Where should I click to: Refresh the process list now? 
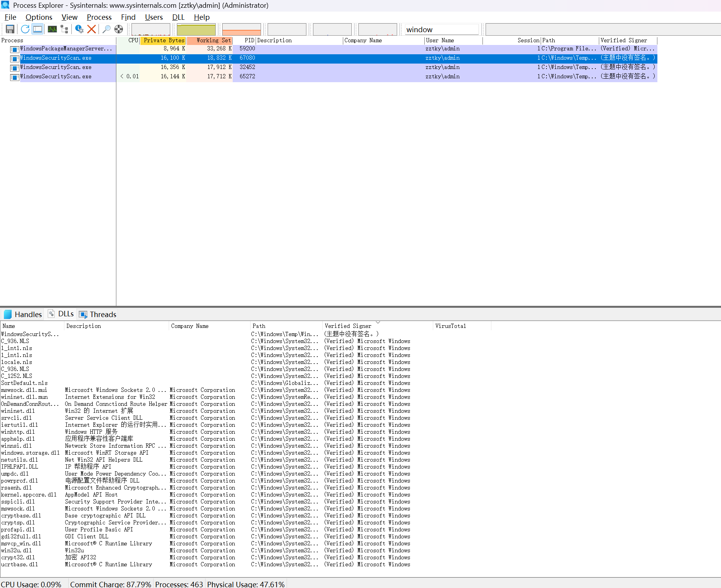[x=25, y=29]
